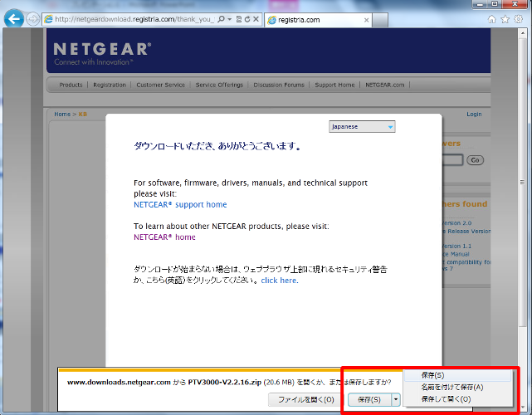Click the 保存(S) button in download bar
The image size is (532, 415).
pos(369,400)
